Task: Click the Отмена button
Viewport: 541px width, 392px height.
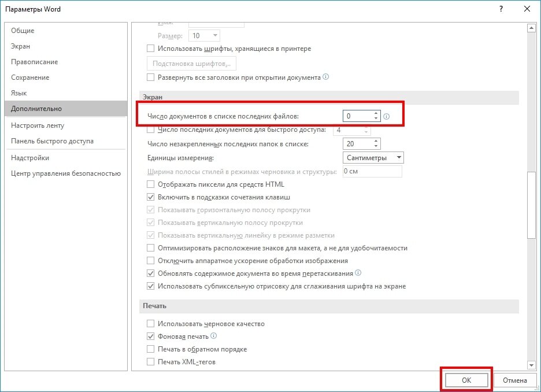Action: (x=515, y=380)
